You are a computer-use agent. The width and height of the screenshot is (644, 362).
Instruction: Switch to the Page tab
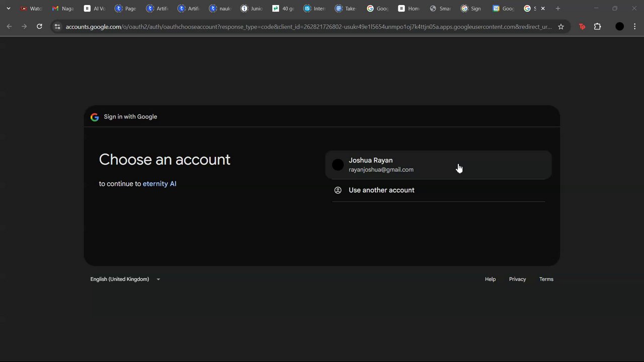click(x=126, y=9)
